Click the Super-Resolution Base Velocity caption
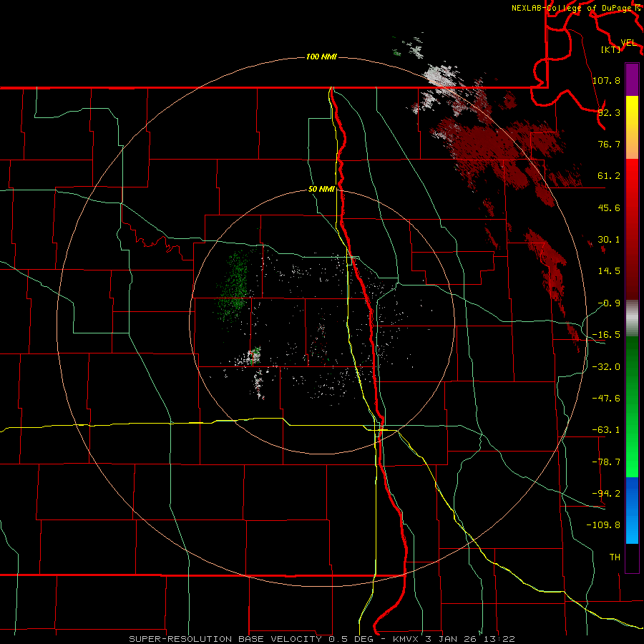The width and height of the screenshot is (644, 644). click(322, 639)
